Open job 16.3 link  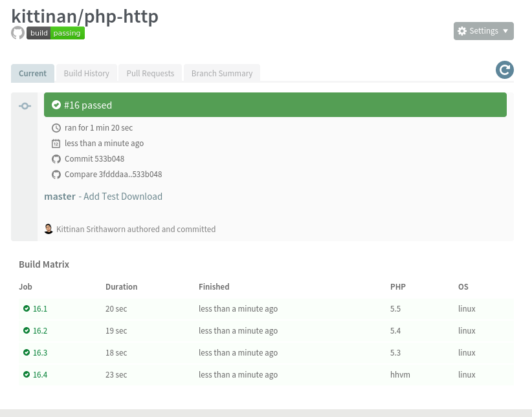pyautogui.click(x=40, y=352)
